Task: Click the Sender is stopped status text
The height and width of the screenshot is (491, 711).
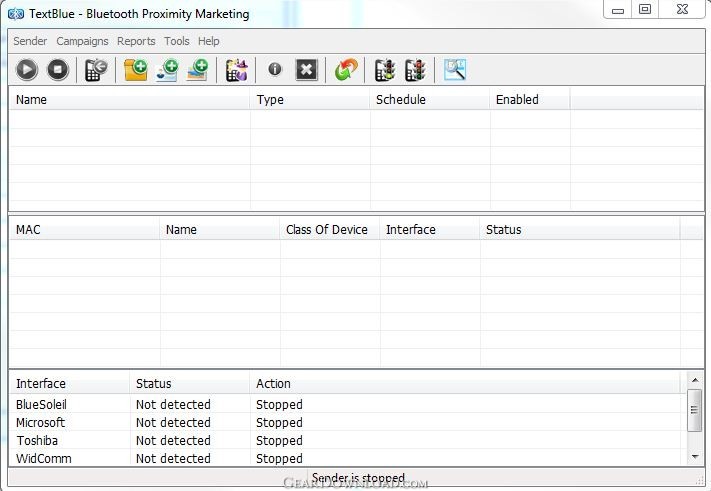Action: click(x=358, y=478)
